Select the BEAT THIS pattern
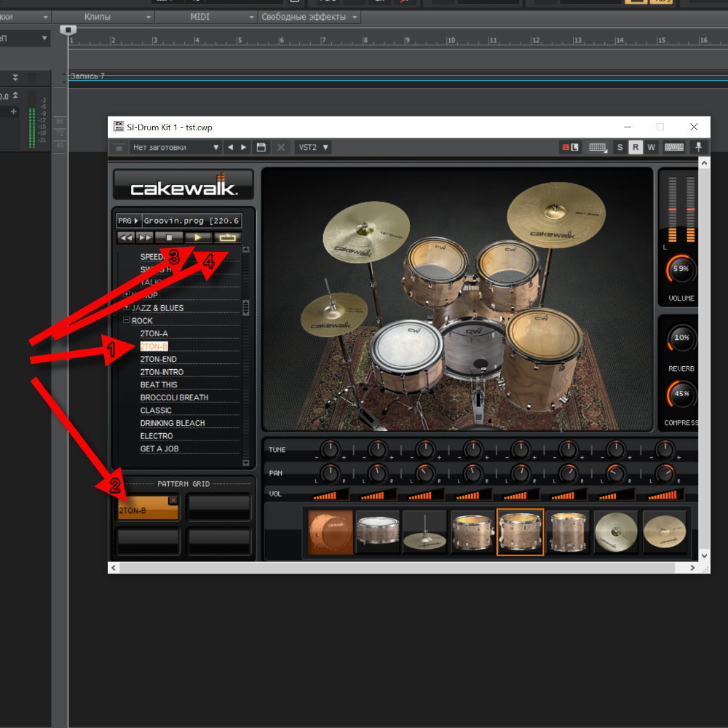728x728 pixels. (x=158, y=385)
